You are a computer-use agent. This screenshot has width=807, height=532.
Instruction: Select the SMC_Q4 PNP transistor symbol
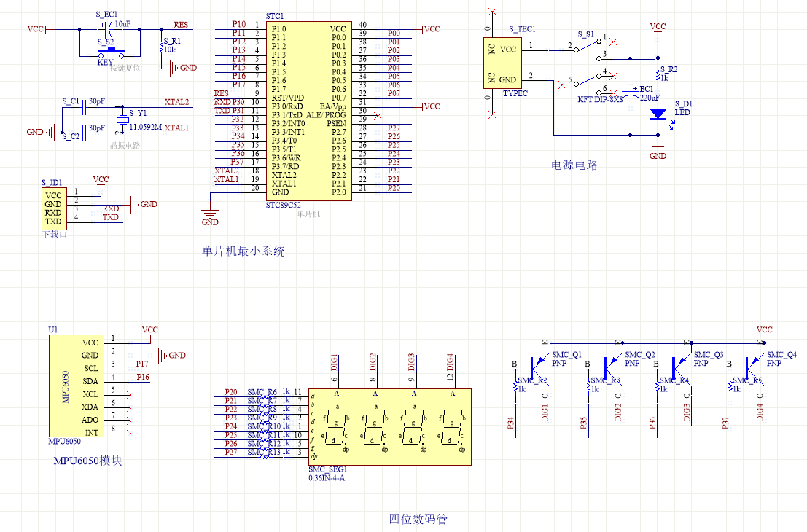[751, 366]
